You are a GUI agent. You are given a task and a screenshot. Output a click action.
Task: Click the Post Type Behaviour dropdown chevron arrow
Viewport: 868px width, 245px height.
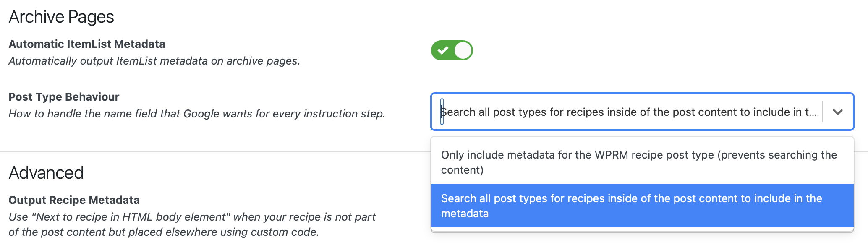tap(838, 112)
